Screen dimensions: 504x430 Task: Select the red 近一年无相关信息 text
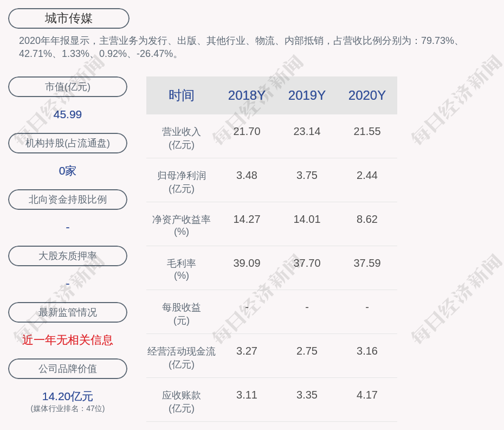[68, 340]
